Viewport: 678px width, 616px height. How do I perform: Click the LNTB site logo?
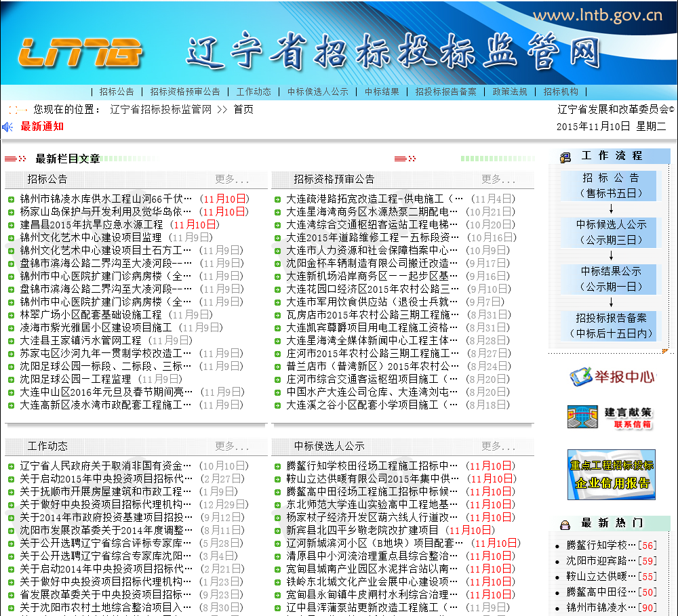(x=80, y=53)
